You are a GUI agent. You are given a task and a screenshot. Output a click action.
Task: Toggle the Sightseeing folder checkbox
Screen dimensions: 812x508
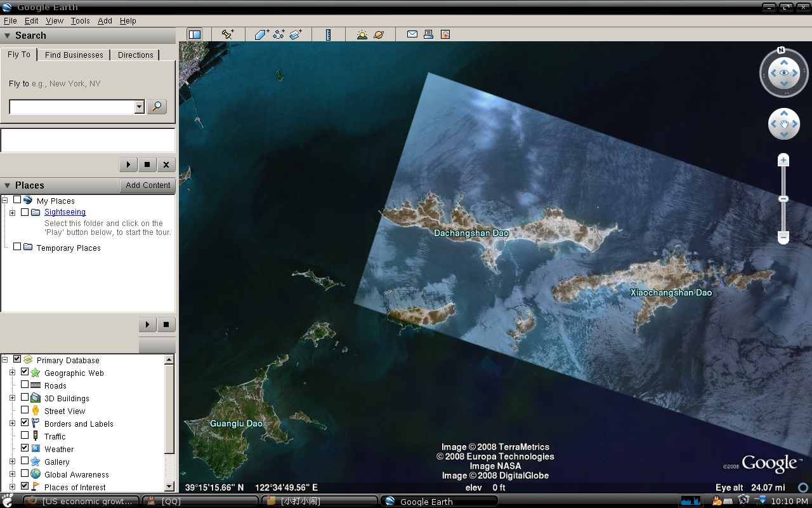point(25,212)
